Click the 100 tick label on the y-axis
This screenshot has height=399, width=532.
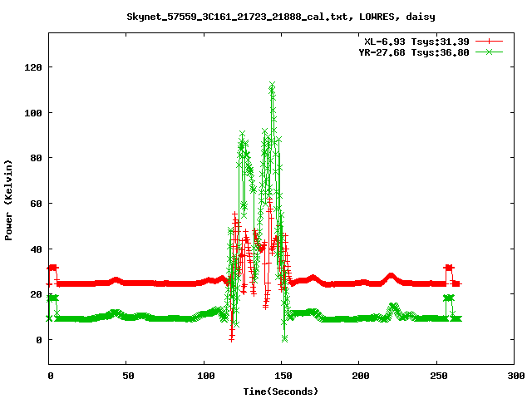pyautogui.click(x=33, y=112)
